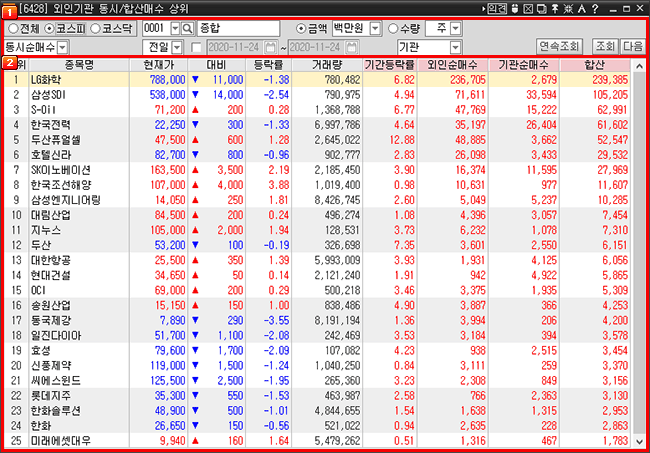Select the 삼성SDI row
The image size is (650, 453).
pos(317,94)
